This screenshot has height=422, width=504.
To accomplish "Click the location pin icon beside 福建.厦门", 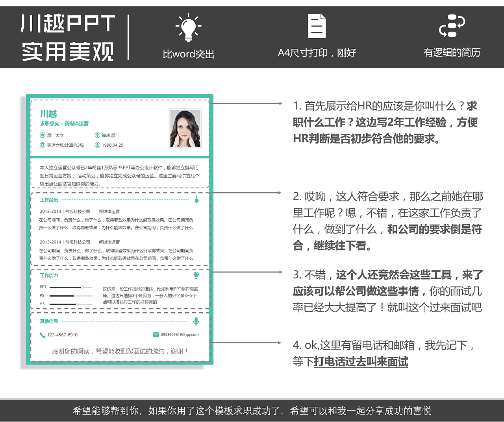I will pyautogui.click(x=97, y=135).
